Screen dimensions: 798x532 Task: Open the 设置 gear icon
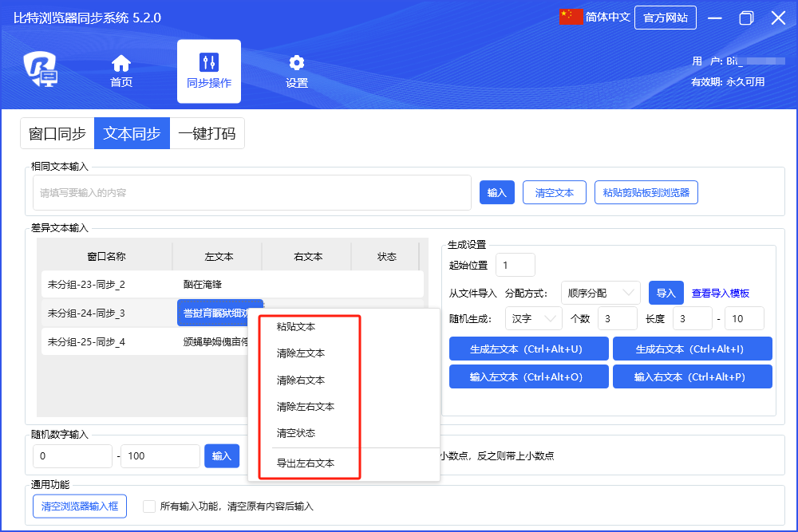[x=297, y=63]
